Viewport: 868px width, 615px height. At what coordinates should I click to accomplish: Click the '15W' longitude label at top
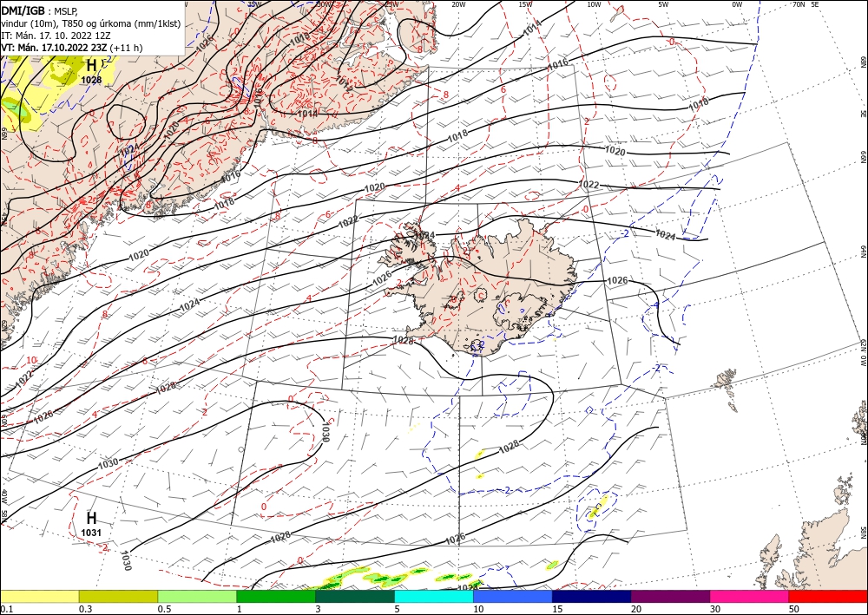(525, 4)
